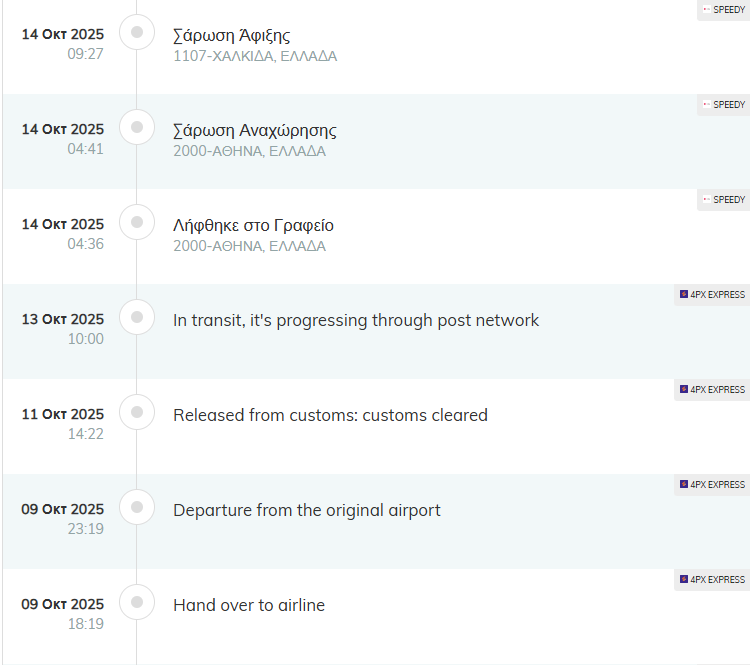The image size is (750, 665).
Task: Click the 11 Οκτ 2025 date label
Action: click(x=63, y=414)
